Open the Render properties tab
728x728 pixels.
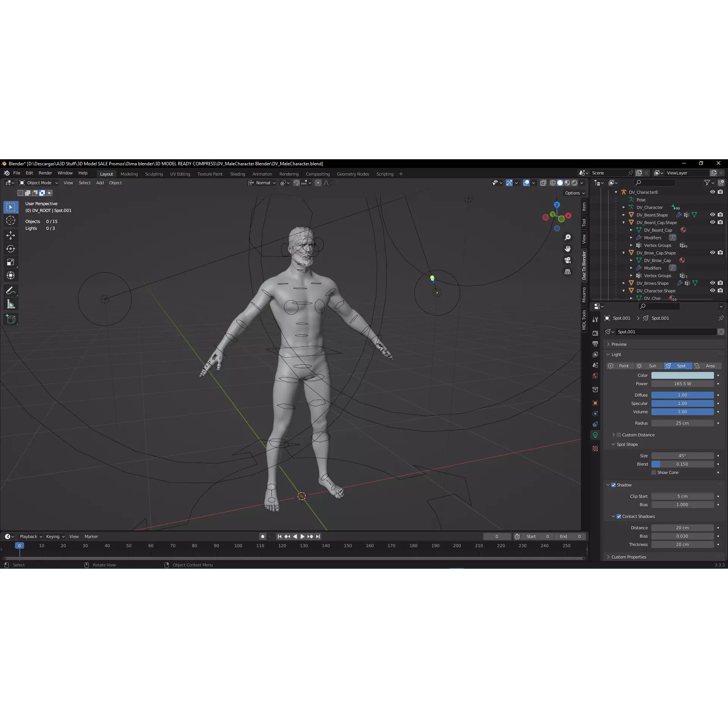point(595,333)
